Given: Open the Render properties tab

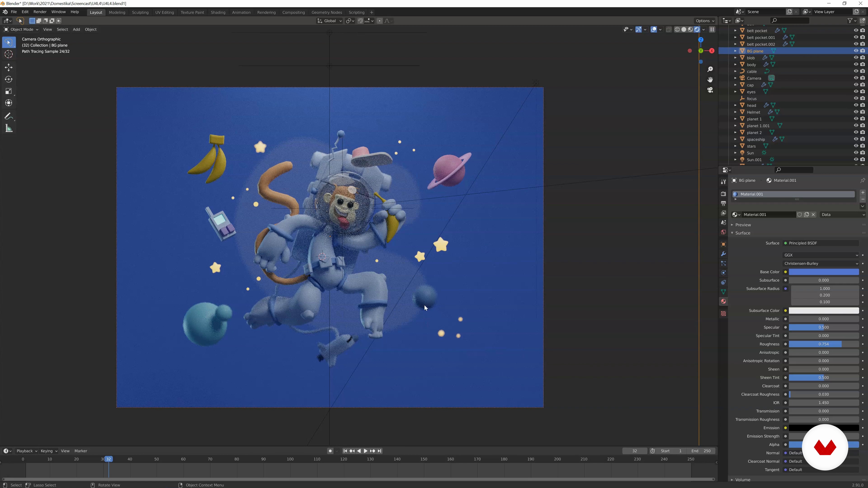Looking at the screenshot, I should [x=723, y=194].
